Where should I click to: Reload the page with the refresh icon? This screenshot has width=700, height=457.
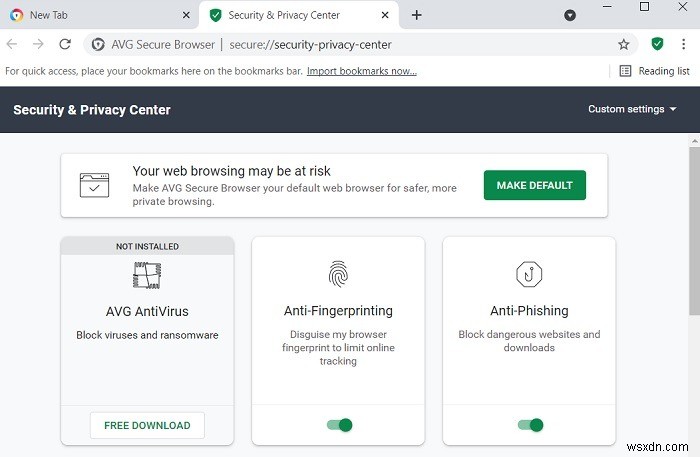65,44
